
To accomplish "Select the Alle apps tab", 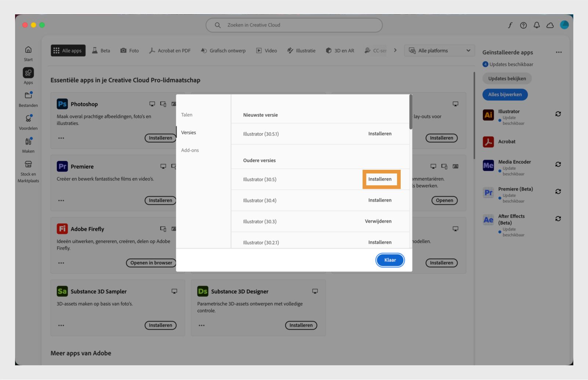I will (x=68, y=51).
